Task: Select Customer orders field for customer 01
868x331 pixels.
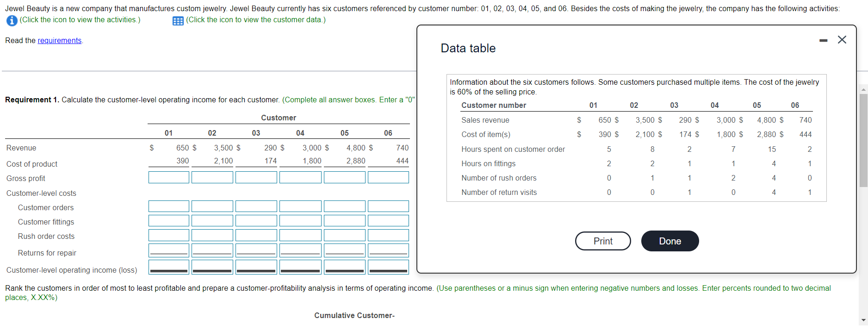Action: (169, 206)
